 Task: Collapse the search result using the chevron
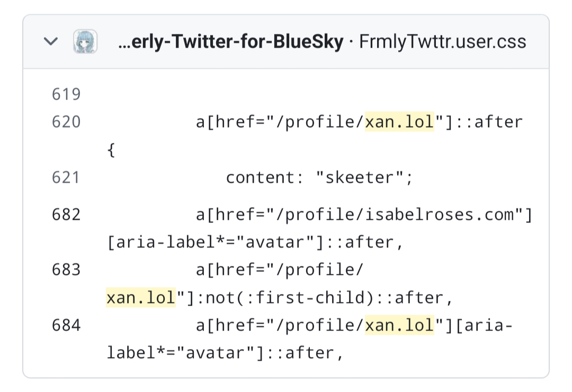coord(50,41)
